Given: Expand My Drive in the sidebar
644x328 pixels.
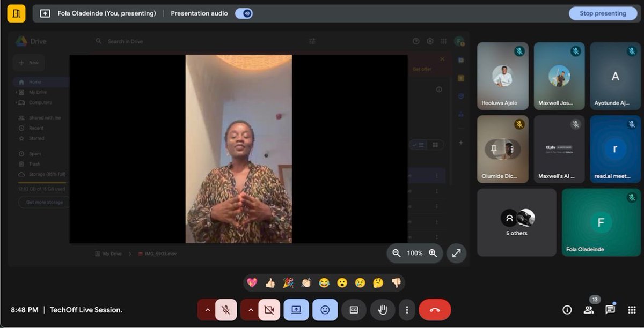Looking at the screenshot, I should [17, 92].
